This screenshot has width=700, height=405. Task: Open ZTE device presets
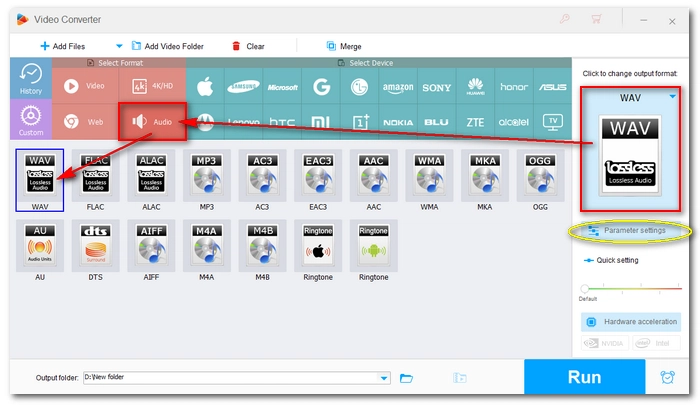click(x=475, y=122)
